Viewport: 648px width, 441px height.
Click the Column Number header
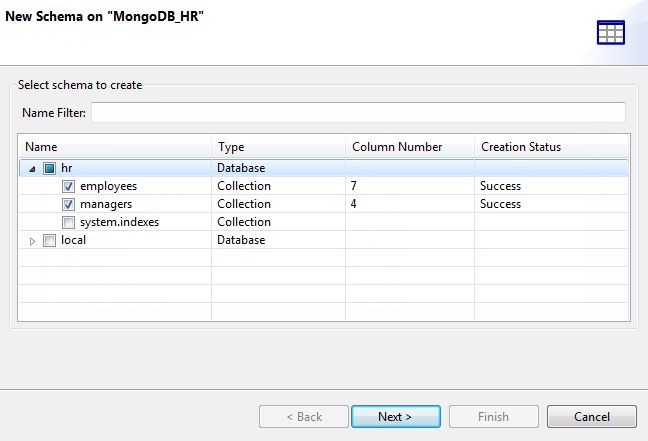(x=409, y=147)
